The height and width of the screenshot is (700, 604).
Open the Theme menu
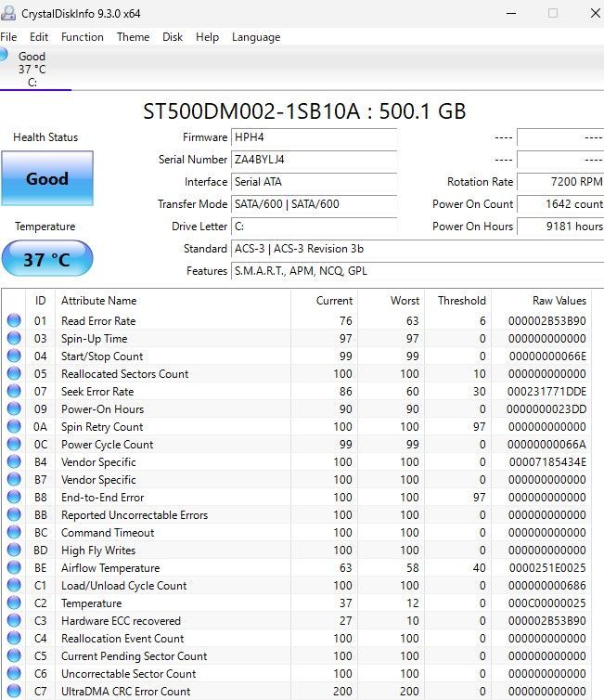(x=133, y=37)
